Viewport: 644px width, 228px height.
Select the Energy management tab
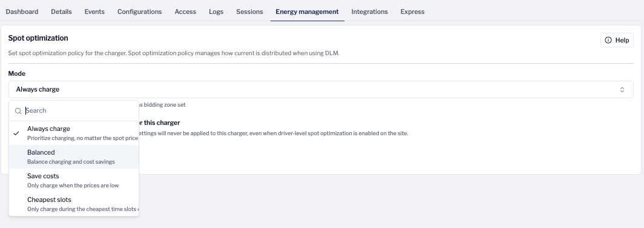(x=307, y=12)
